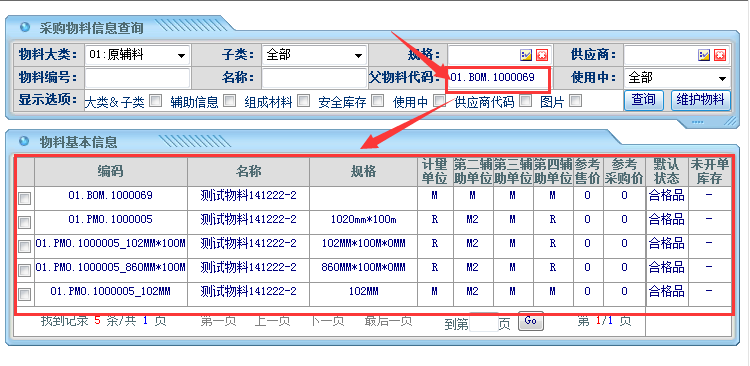This screenshot has height=366, width=750.
Task: Click the 名称 column header
Action: 248,172
